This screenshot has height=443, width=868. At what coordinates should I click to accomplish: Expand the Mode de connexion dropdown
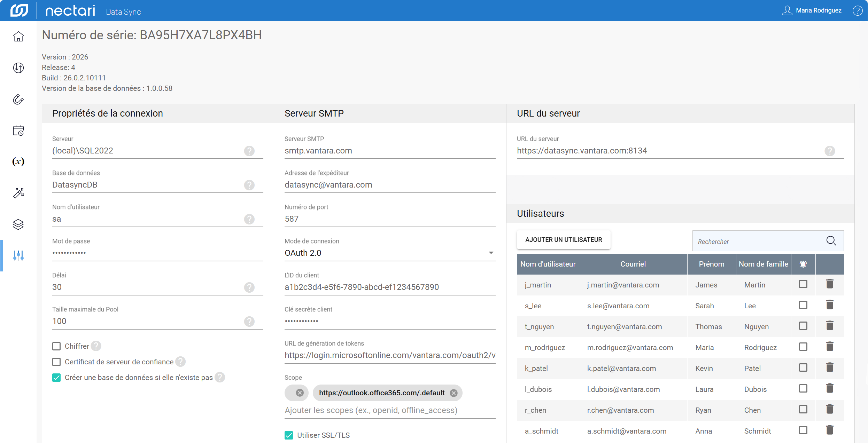(x=491, y=253)
